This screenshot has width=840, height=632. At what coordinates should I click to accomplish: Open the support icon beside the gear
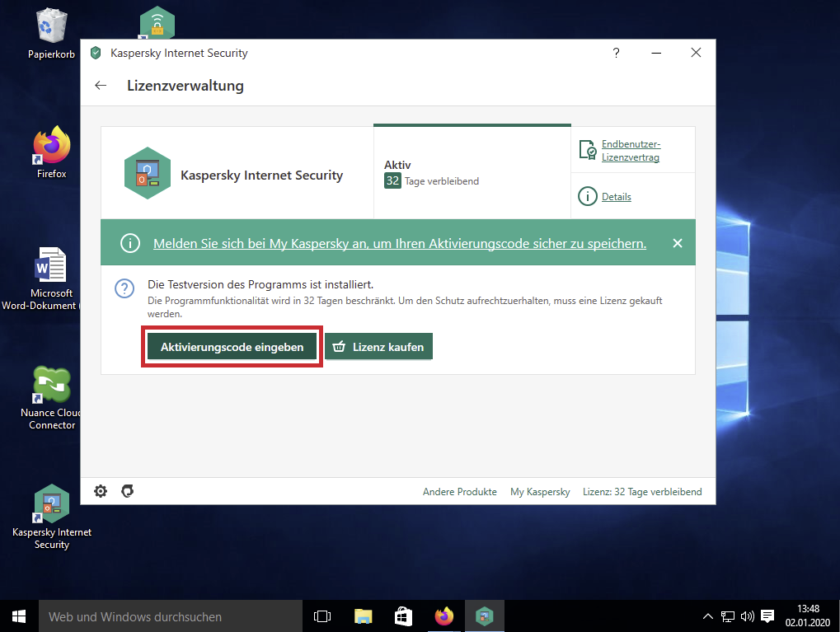pyautogui.click(x=128, y=491)
